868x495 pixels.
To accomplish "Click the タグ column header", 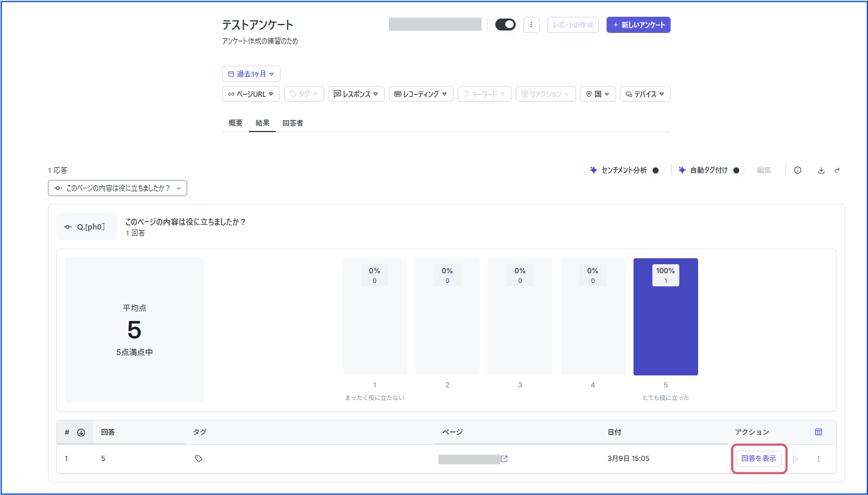I will (310, 432).
